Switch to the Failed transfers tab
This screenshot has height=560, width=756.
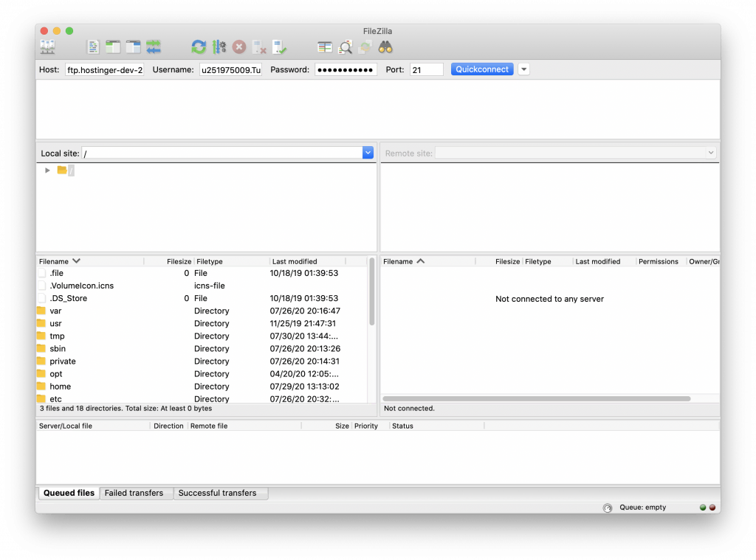(136, 493)
